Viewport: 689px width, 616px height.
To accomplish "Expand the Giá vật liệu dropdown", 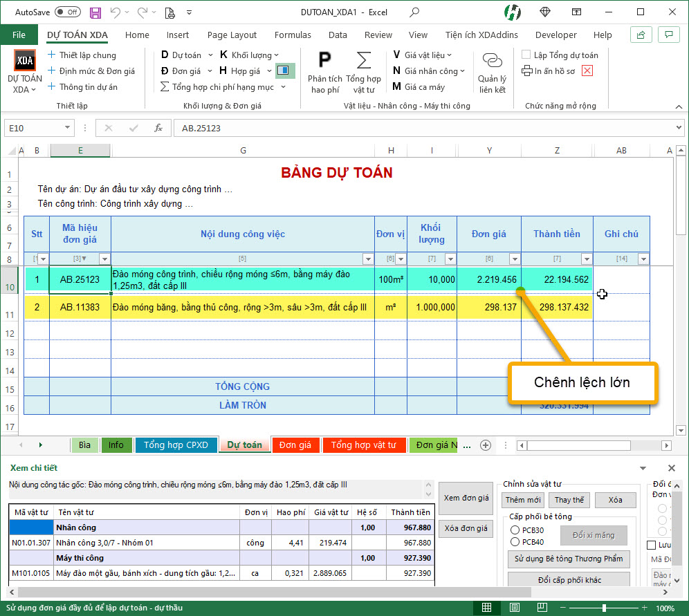I will (x=449, y=55).
